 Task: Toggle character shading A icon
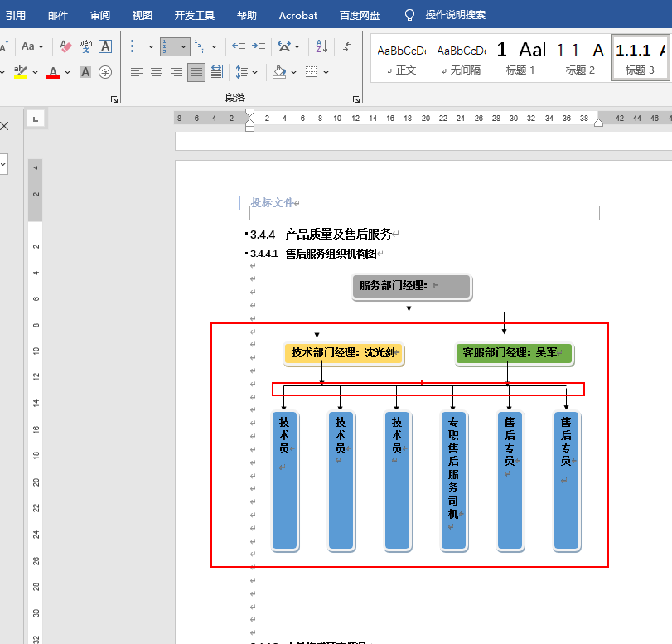tap(85, 72)
